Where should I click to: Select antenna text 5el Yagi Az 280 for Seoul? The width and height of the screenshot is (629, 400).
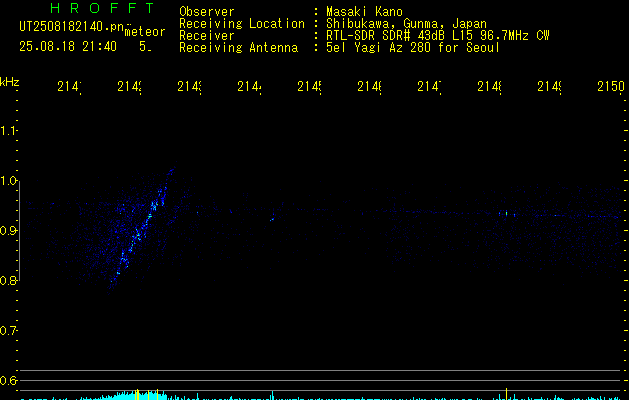pos(413,47)
